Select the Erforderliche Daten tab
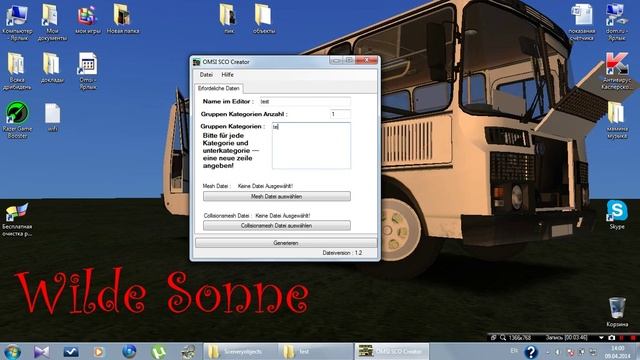This screenshot has width=640, height=360. [218, 88]
